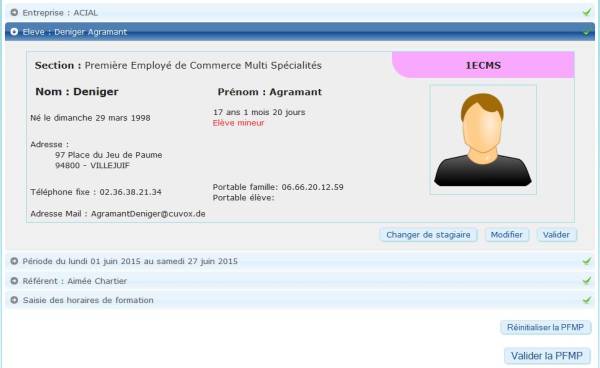Expand Référent : Aimée Chartier section
Screen dimensions: 600x368
click(x=300, y=281)
